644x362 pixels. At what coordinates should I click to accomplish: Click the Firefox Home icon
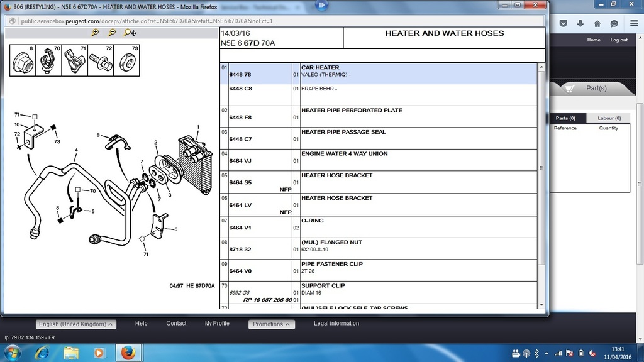click(x=597, y=23)
